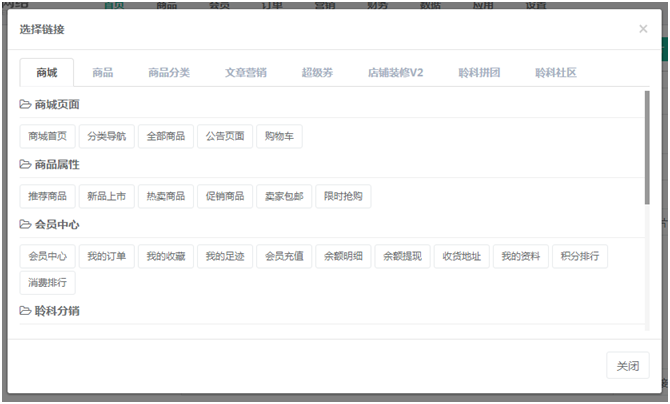Screen dimensions: 670x404
Task: Switch to the 商品 tab
Action: (x=102, y=73)
